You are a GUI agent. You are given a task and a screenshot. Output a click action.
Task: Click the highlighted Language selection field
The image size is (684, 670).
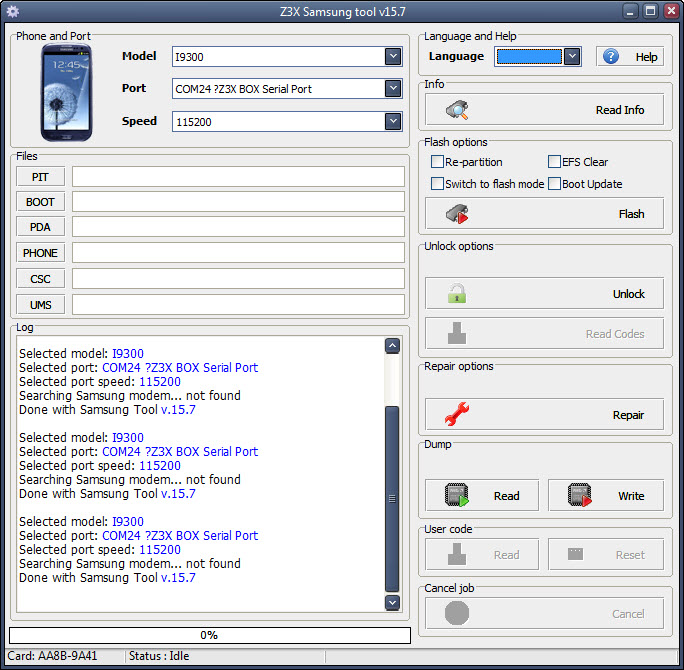point(529,56)
